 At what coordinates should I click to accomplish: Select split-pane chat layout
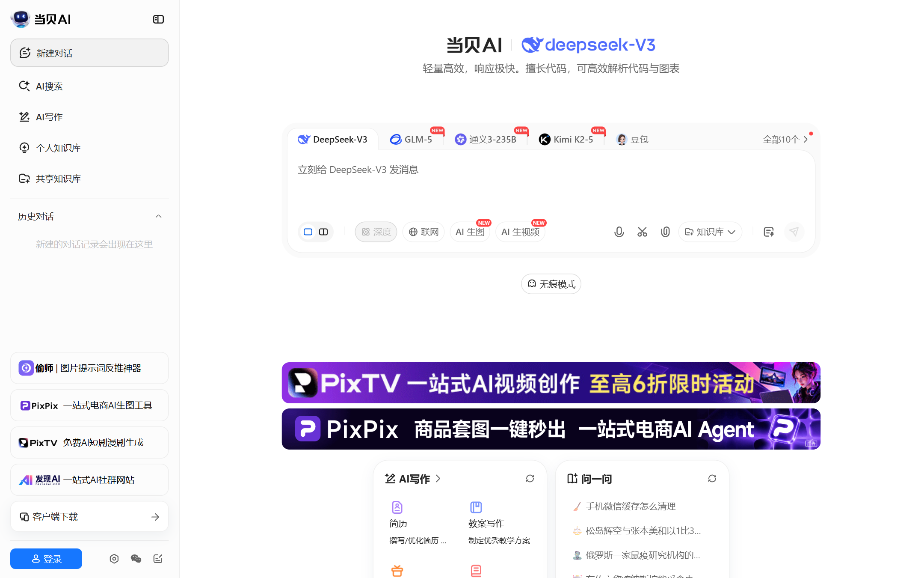323,232
